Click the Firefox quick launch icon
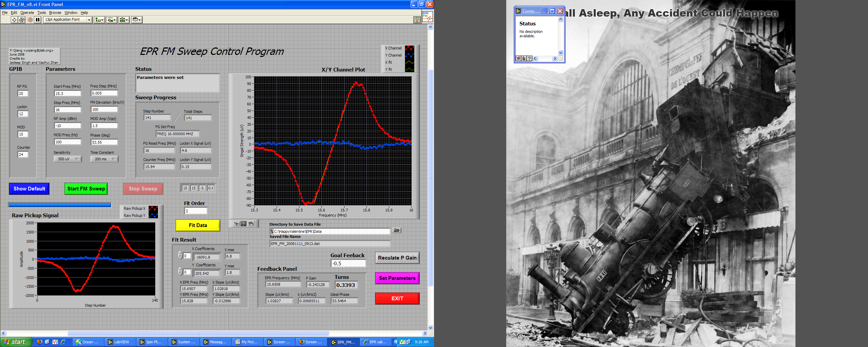The width and height of the screenshot is (868, 347). (x=40, y=342)
